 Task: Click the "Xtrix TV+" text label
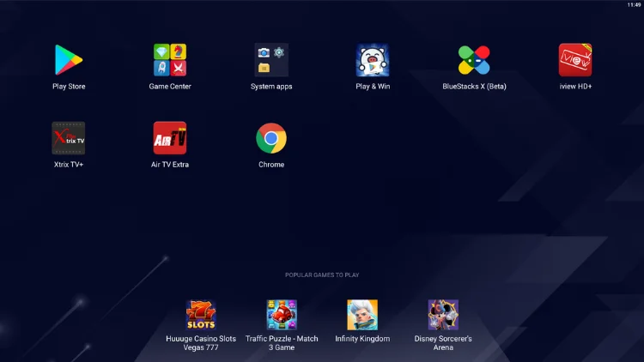69,165
